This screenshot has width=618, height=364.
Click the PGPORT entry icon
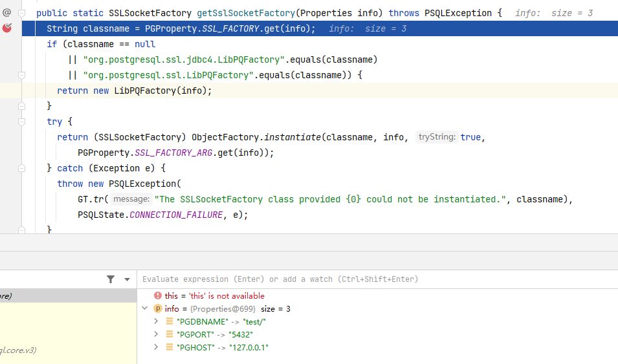click(170, 334)
